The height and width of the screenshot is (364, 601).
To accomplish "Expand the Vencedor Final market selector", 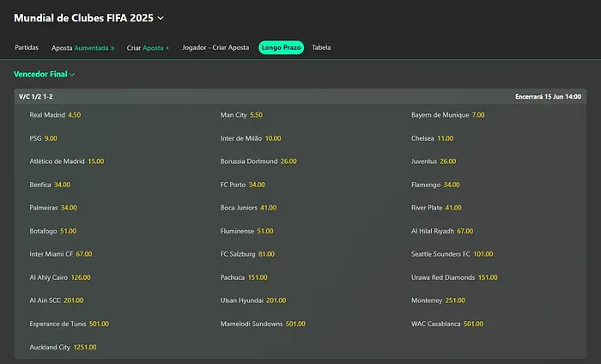I will tap(44, 75).
